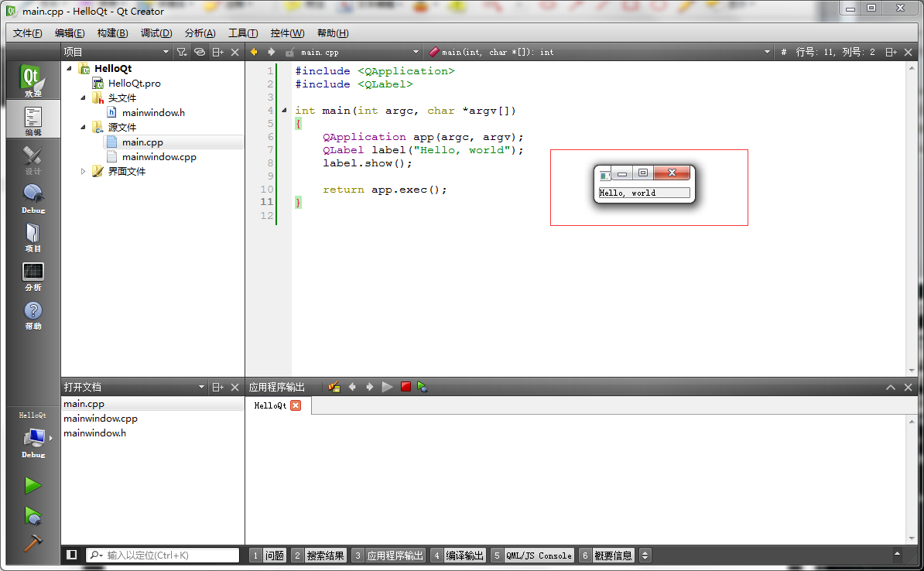Click the attach-debugger icon beside the stop button
Viewport: 924px width, 571px height.
point(423,387)
